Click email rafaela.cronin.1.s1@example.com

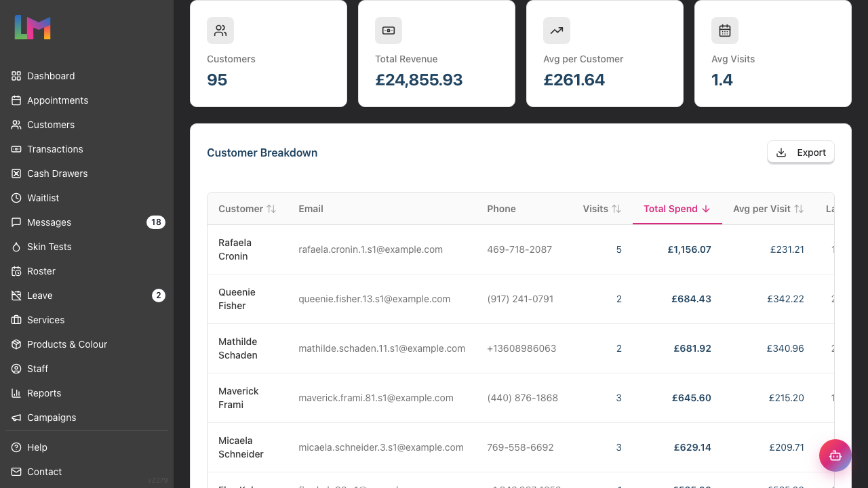coord(370,249)
